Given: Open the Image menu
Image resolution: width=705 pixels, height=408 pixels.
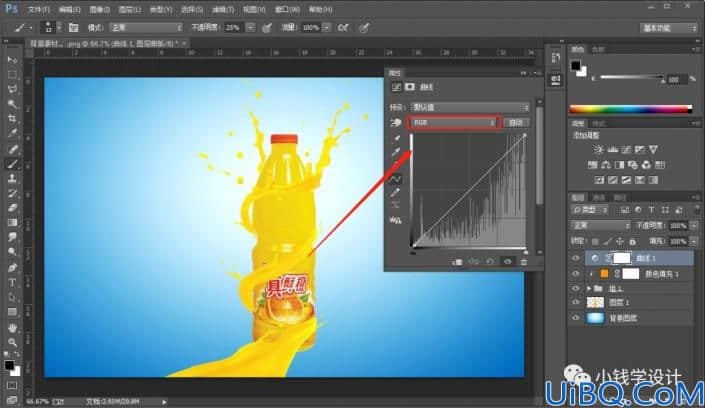Looking at the screenshot, I should tap(99, 9).
